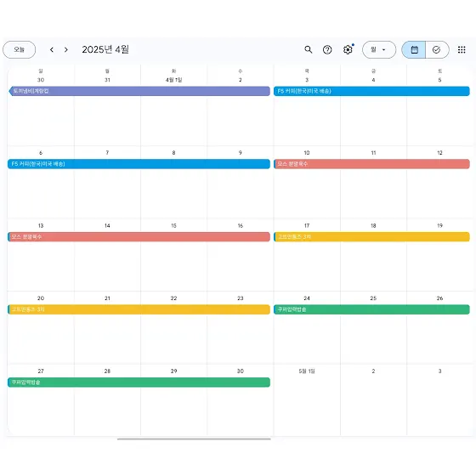Open the Google apps grid

tap(462, 49)
